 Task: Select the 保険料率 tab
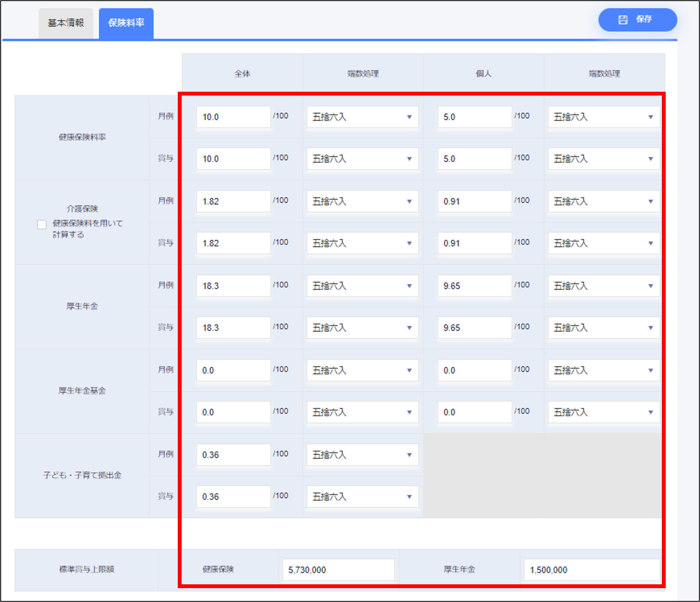point(126,23)
